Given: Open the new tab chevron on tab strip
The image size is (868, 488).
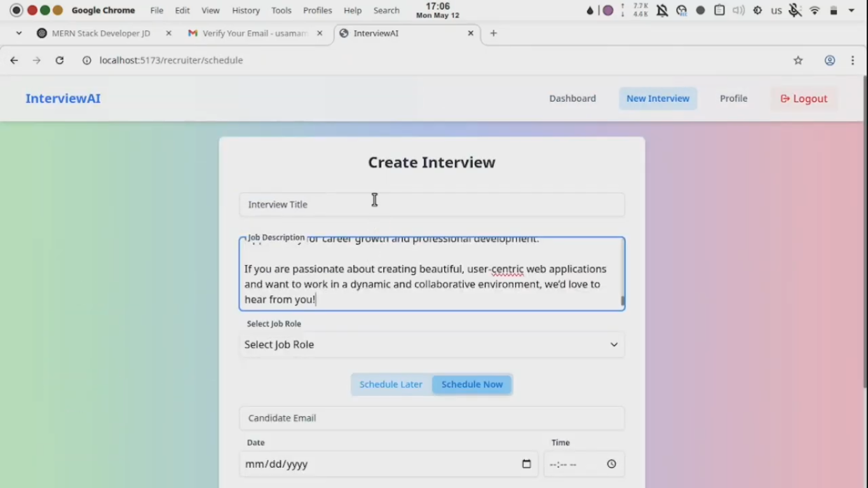Looking at the screenshot, I should [18, 33].
